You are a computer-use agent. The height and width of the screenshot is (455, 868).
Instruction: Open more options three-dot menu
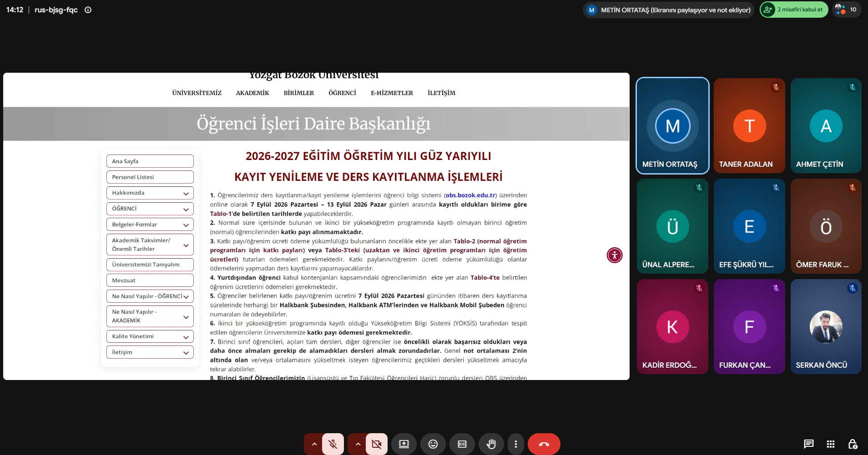tap(515, 444)
